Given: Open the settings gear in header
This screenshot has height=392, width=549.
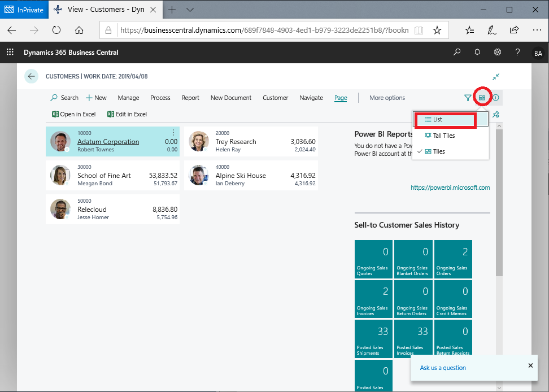Looking at the screenshot, I should [497, 52].
